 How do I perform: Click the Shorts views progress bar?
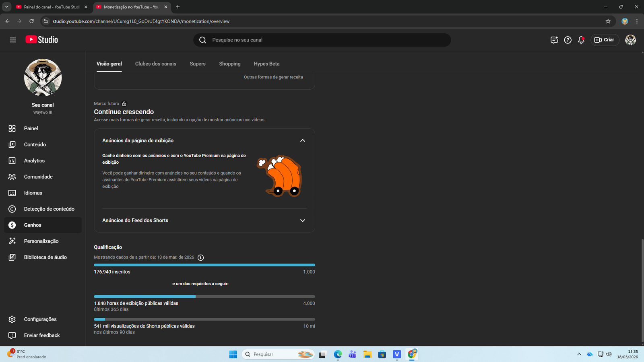tap(204, 319)
